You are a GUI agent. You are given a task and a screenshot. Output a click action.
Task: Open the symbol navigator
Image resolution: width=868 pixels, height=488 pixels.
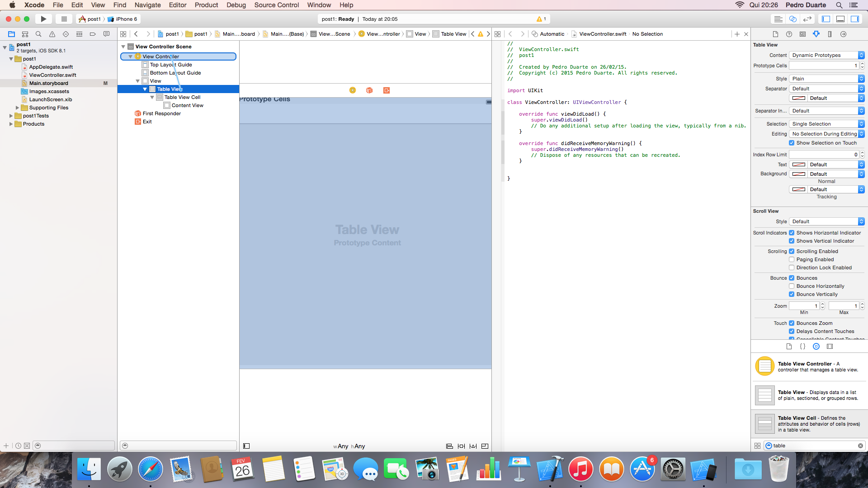[25, 34]
